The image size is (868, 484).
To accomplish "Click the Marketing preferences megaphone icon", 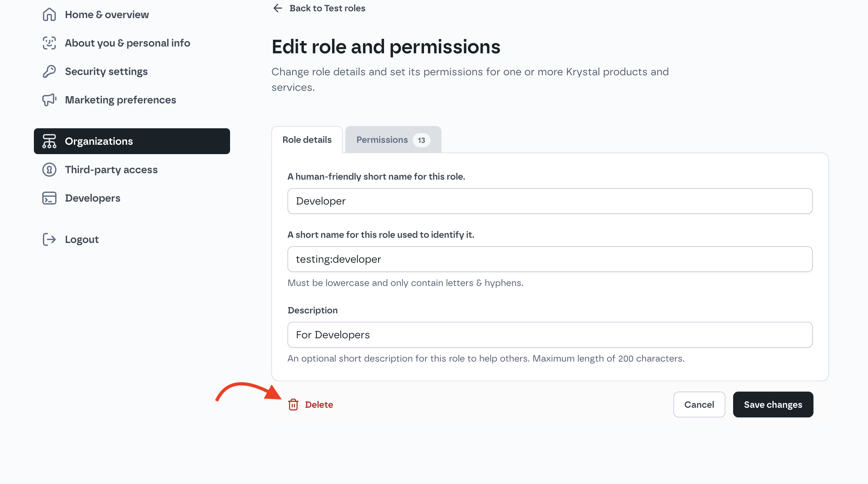I will [x=49, y=100].
